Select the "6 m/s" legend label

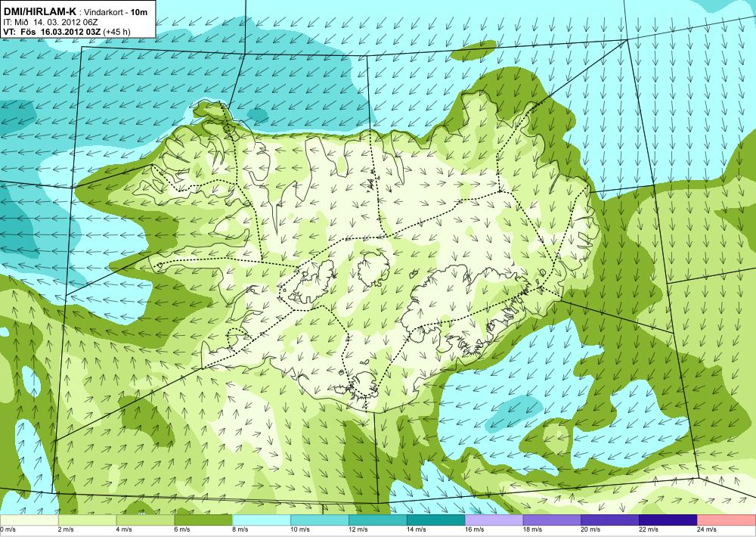click(182, 529)
